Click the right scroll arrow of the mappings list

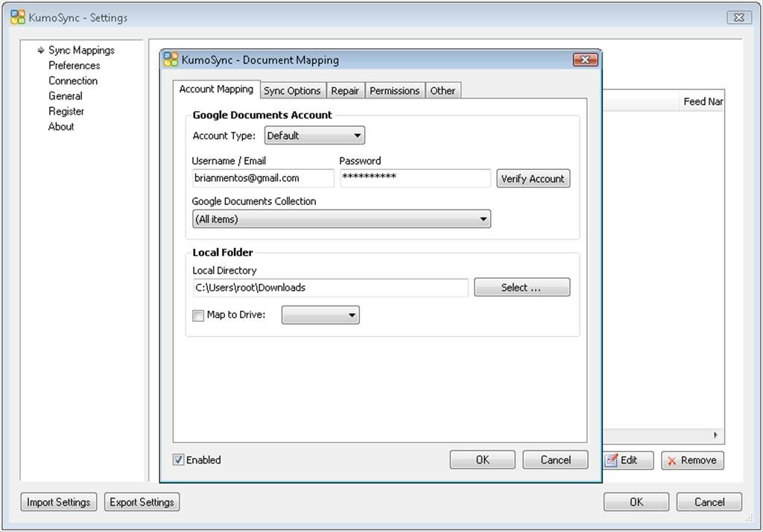point(715,434)
